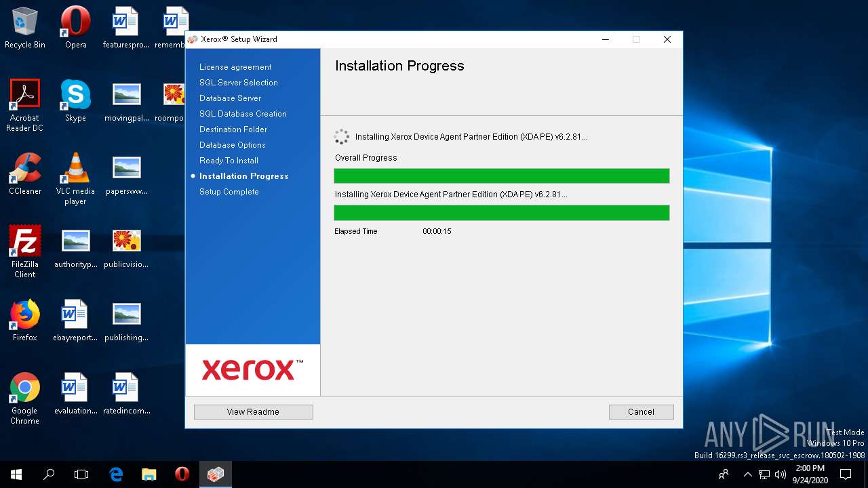Click the elapsed time value 00:00:15
Image resolution: width=868 pixels, height=488 pixels.
pos(437,232)
